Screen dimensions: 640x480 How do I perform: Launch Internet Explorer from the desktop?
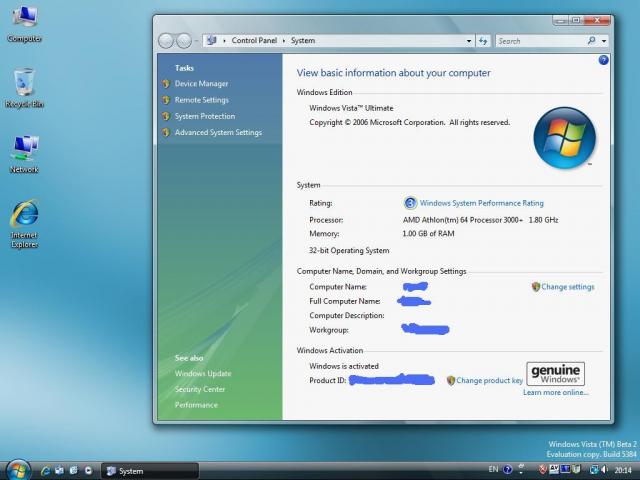(x=24, y=224)
